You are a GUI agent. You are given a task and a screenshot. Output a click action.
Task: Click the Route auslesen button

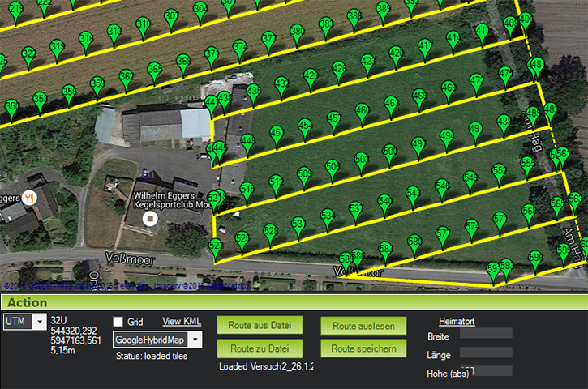(363, 326)
